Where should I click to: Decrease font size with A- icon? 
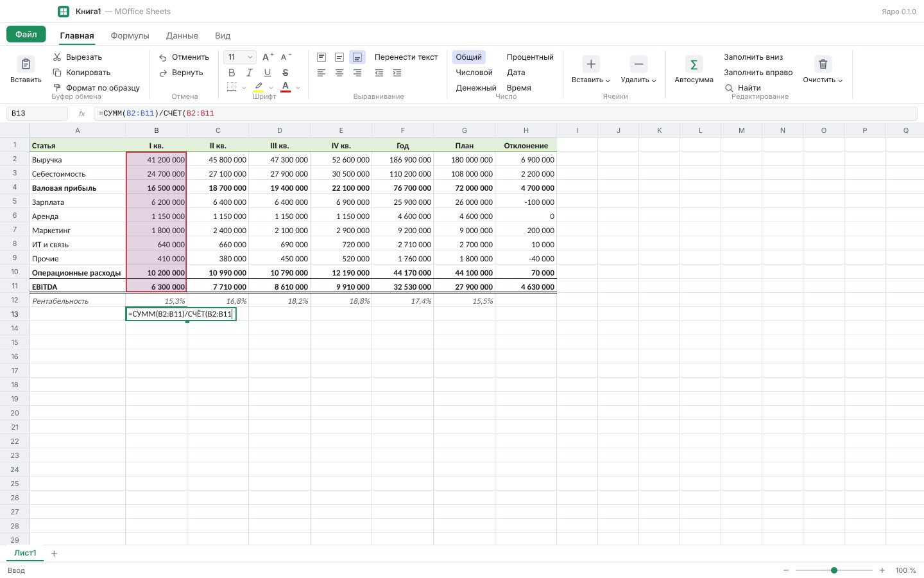click(286, 57)
